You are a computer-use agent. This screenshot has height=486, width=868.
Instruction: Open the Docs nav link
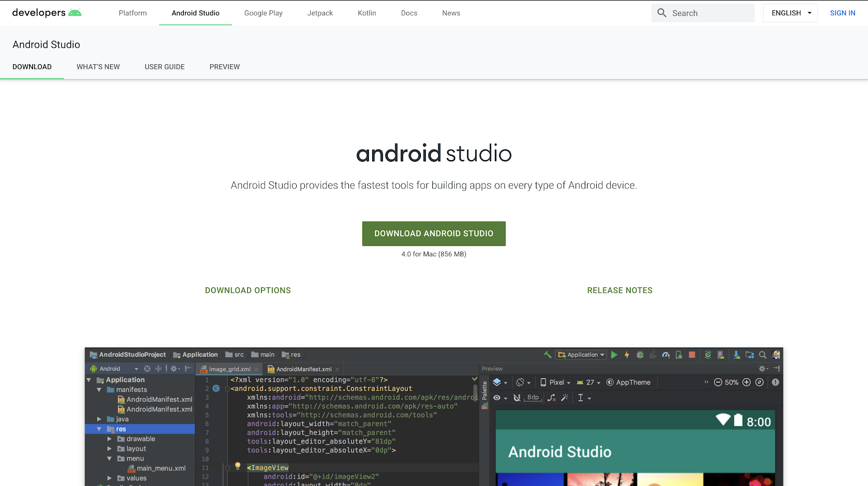tap(410, 13)
